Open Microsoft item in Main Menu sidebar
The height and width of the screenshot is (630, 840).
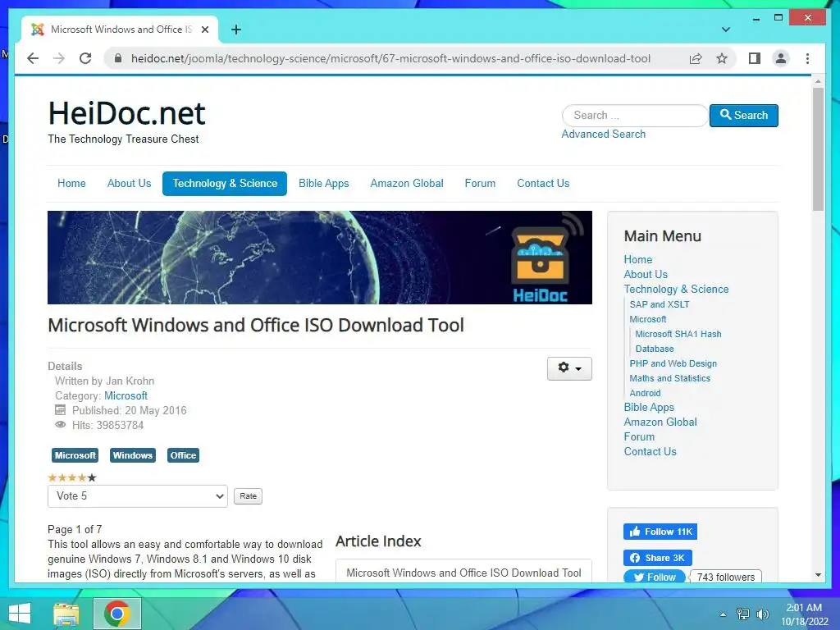click(x=648, y=319)
